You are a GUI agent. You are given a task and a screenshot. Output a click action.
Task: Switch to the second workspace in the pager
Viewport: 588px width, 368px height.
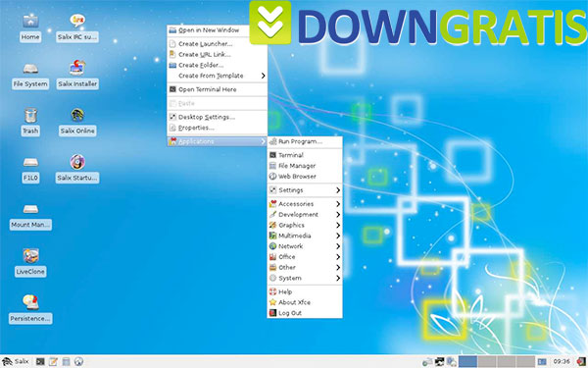pyautogui.click(x=487, y=361)
